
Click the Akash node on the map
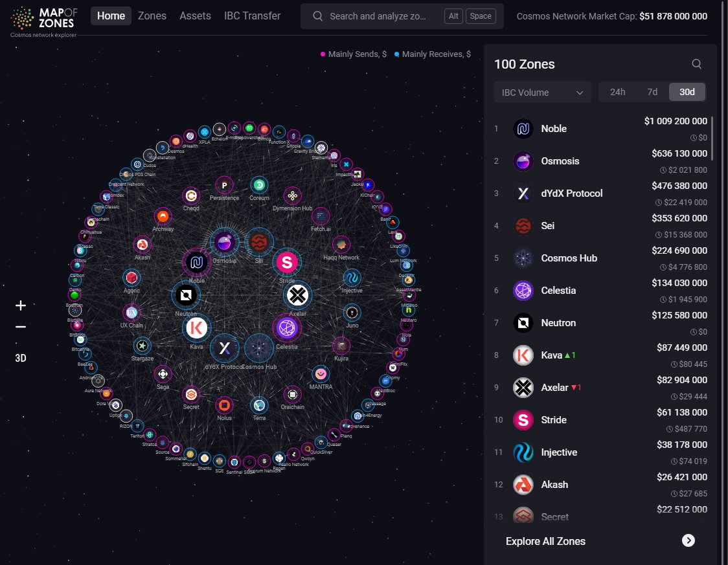click(x=142, y=245)
